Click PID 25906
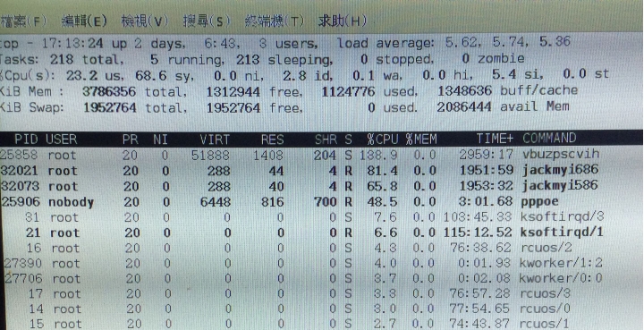Screen dimensions: 644x330 (x=21, y=202)
